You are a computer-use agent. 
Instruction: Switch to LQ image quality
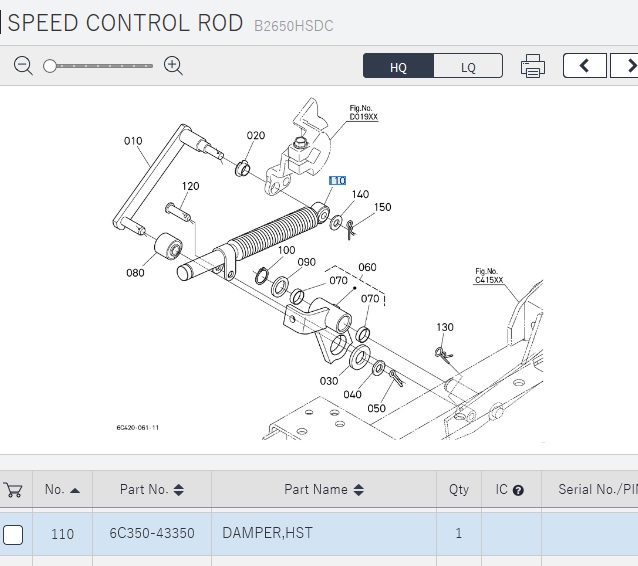click(x=468, y=67)
